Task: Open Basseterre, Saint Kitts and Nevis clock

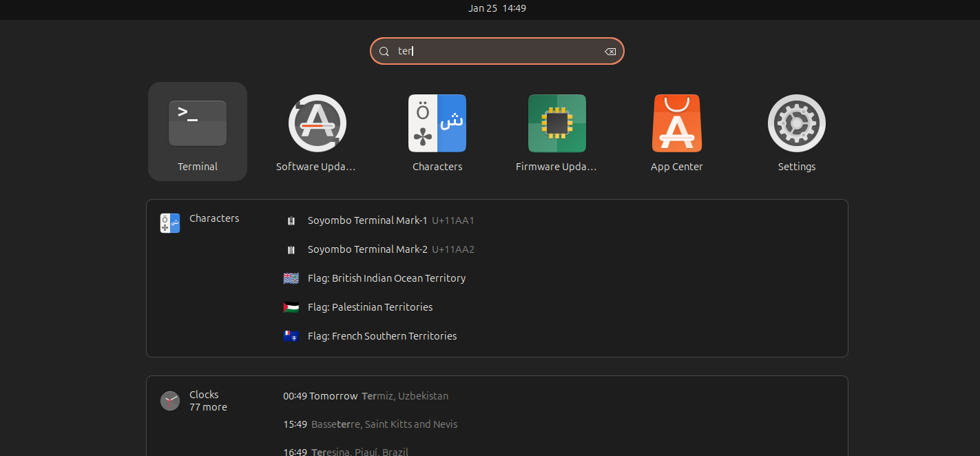Action: 371,424
